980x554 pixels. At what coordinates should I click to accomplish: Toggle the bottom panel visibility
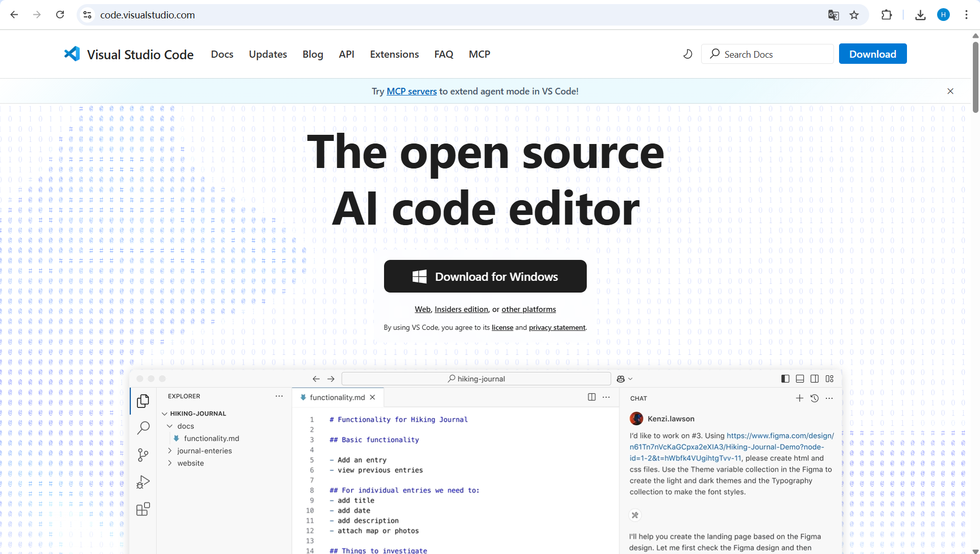coord(800,378)
